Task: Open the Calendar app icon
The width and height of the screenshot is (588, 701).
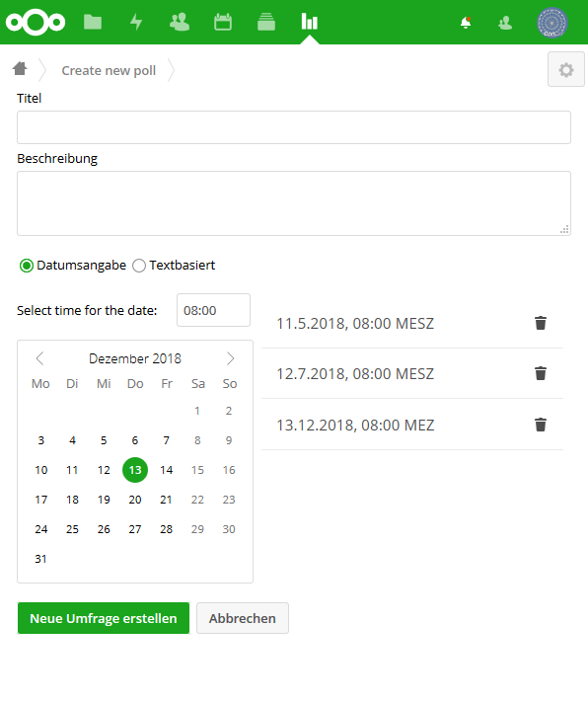Action: (x=223, y=22)
